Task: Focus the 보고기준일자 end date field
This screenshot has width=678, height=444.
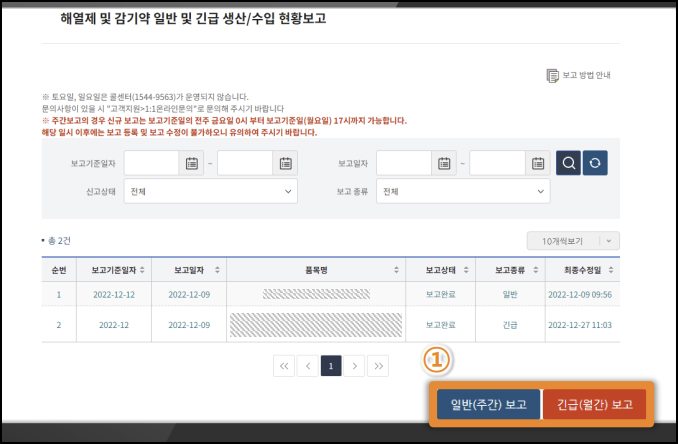Action: [x=245, y=163]
